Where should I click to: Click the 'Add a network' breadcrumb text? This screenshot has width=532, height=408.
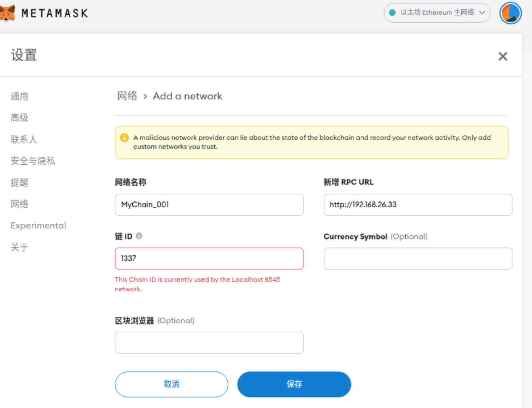coord(188,96)
